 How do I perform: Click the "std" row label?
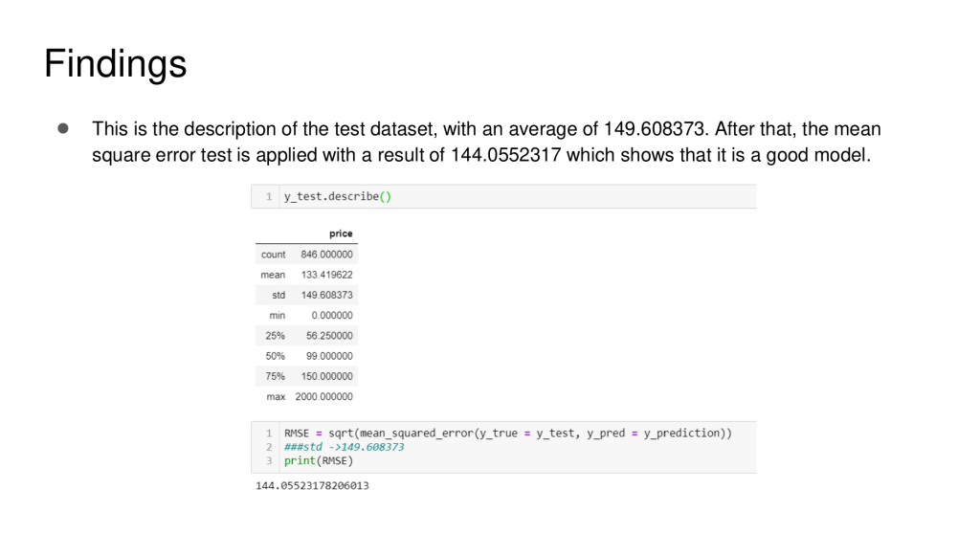coord(278,295)
